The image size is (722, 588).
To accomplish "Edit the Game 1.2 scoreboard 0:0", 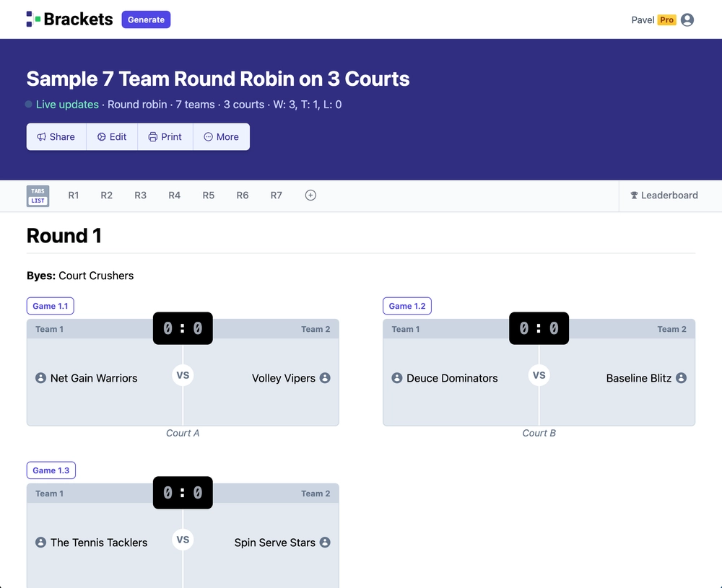I will click(539, 328).
